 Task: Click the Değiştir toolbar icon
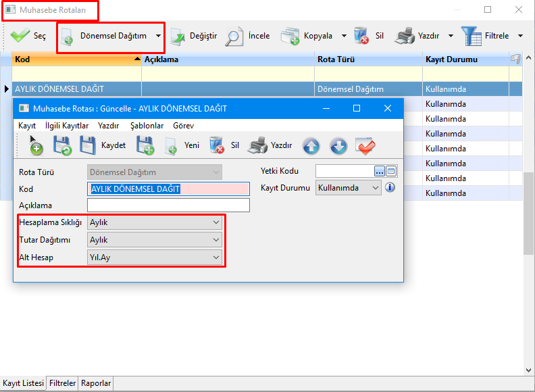tap(178, 36)
